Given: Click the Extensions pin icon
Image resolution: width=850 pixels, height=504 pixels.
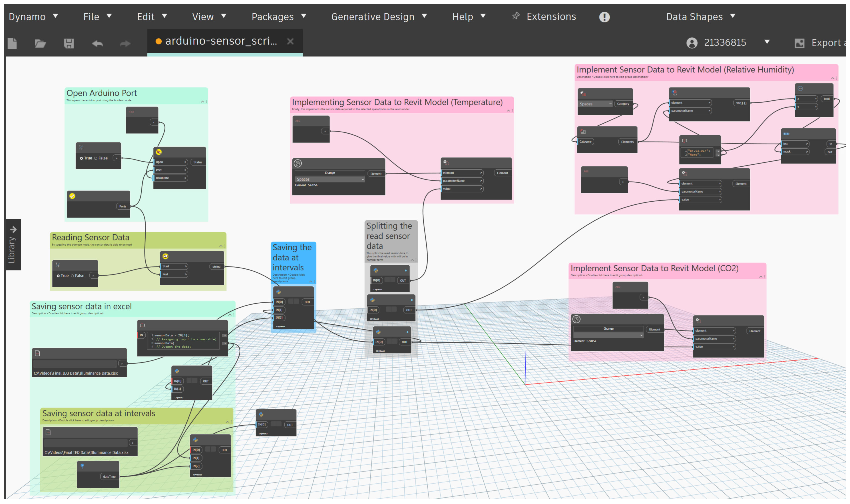Looking at the screenshot, I should (x=516, y=16).
